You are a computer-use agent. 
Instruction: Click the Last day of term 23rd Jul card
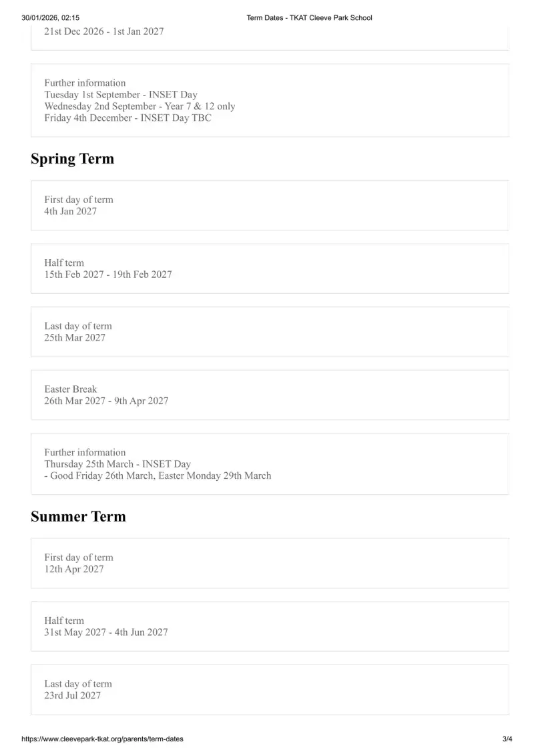pyautogui.click(x=270, y=689)
